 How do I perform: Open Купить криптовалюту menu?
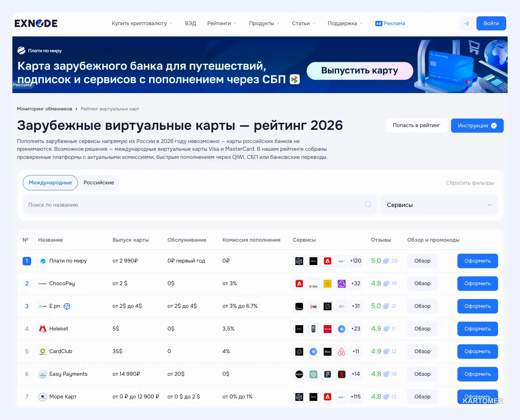pos(142,23)
